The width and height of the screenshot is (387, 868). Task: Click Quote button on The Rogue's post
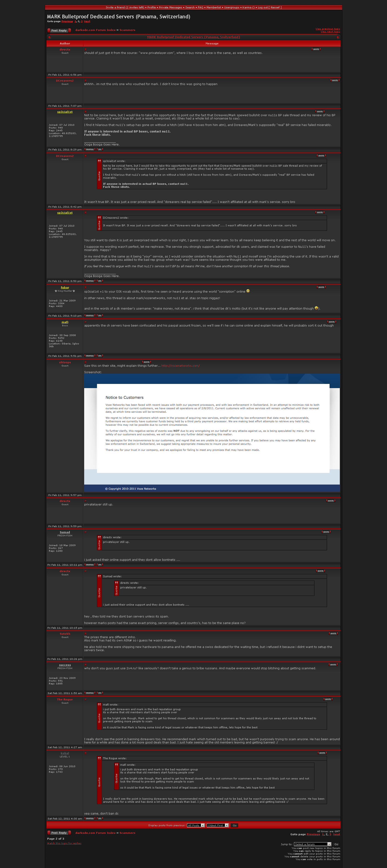point(328,699)
